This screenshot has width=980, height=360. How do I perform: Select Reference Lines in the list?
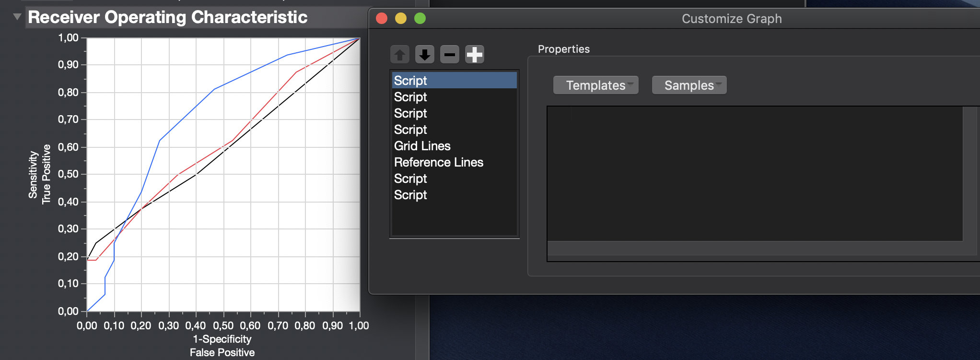tap(438, 162)
